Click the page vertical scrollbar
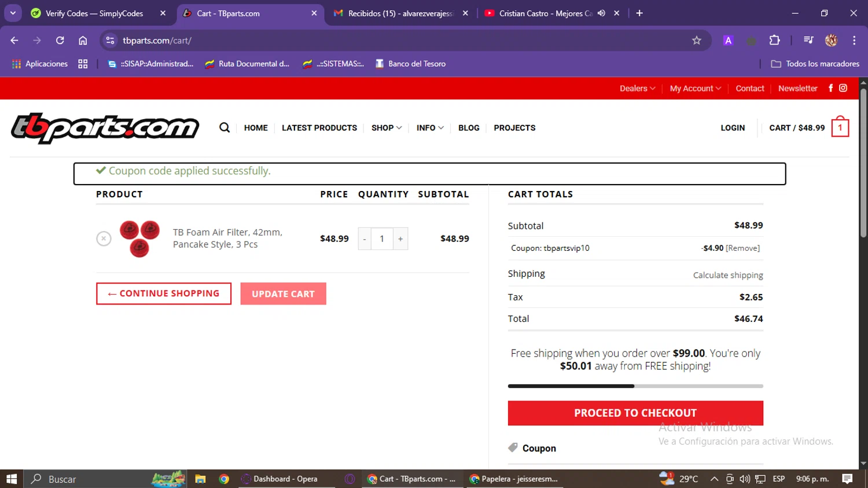Viewport: 868px width, 488px height. (863, 162)
